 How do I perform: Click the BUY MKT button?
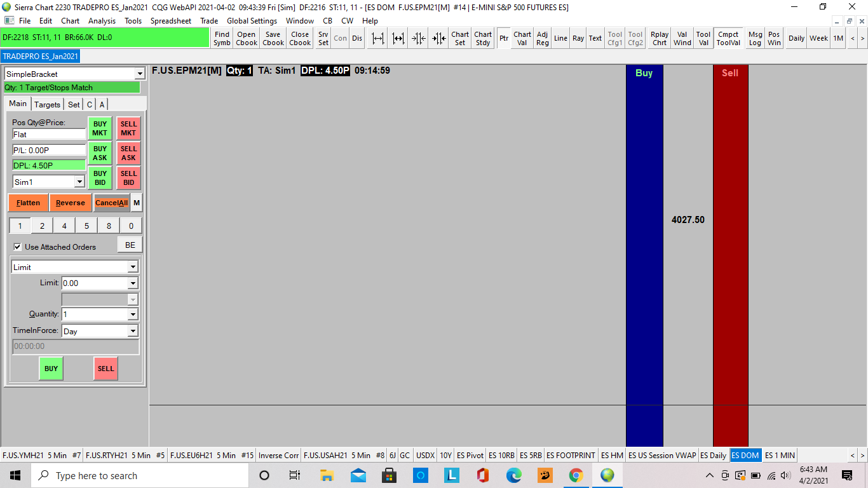pyautogui.click(x=100, y=128)
